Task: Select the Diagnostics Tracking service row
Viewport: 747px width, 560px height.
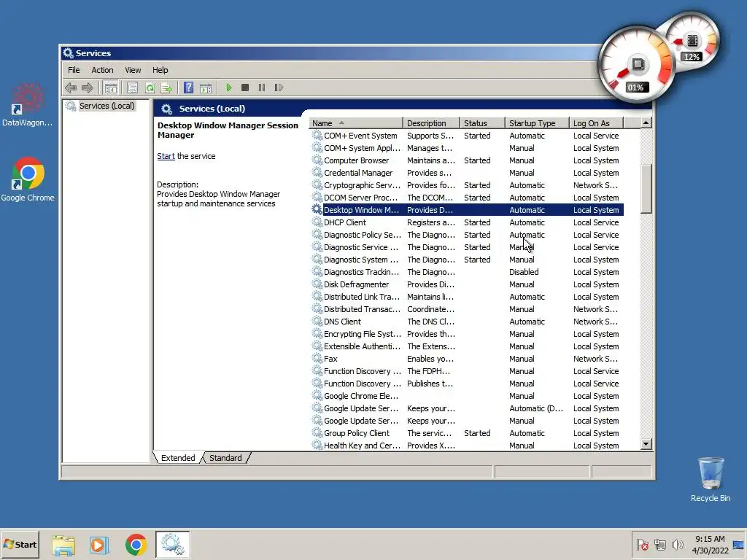Action: (x=466, y=272)
